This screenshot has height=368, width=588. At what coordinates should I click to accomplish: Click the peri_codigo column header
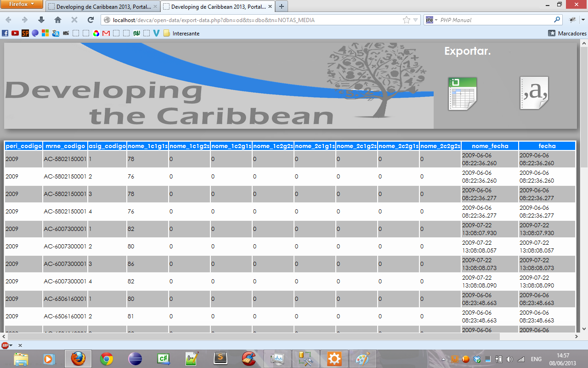click(x=23, y=146)
